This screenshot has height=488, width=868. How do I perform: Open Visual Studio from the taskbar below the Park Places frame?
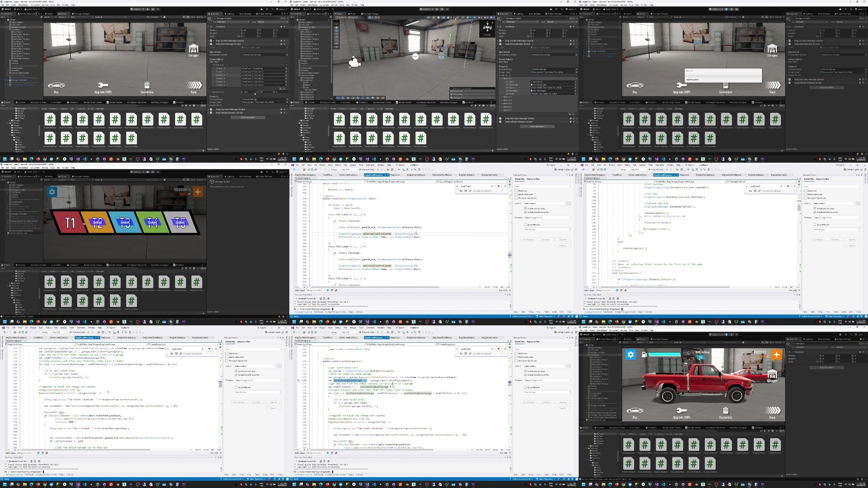point(78,159)
